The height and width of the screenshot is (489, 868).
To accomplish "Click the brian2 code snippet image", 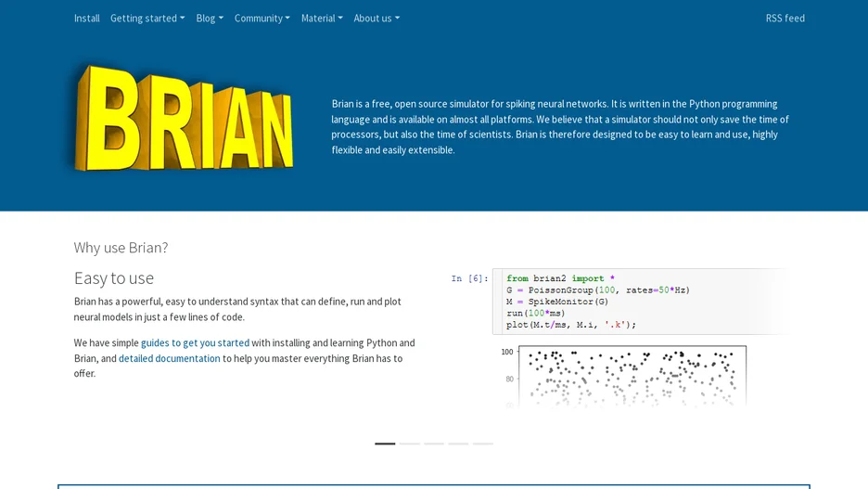I will (619, 302).
